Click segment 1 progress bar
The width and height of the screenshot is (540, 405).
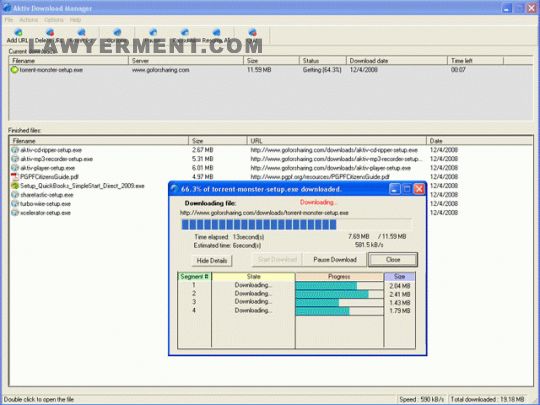[x=339, y=286]
